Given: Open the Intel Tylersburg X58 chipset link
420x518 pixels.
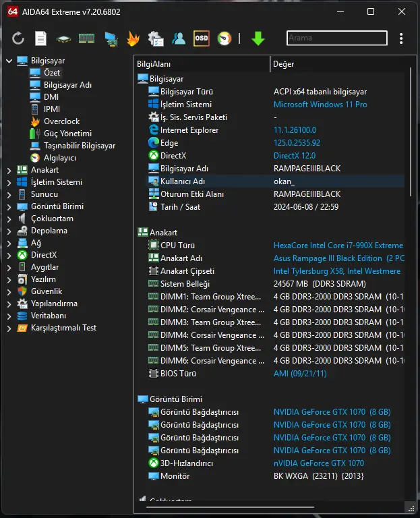Looking at the screenshot, I should point(337,271).
